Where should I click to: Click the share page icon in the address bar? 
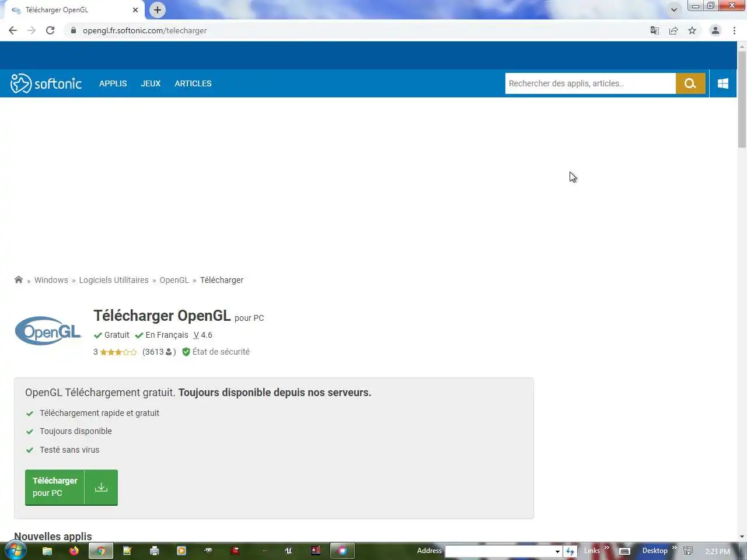click(x=673, y=30)
